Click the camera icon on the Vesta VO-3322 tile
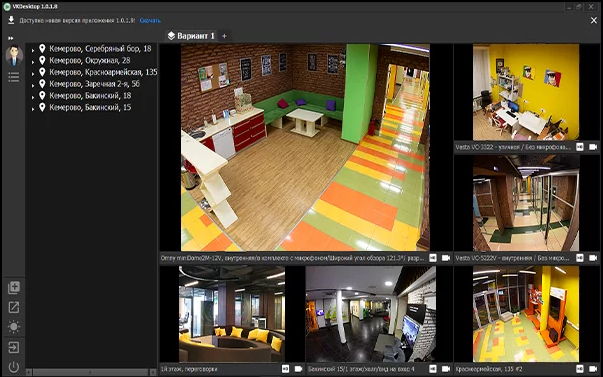Viewport: 603px width, 377px height. (593, 147)
